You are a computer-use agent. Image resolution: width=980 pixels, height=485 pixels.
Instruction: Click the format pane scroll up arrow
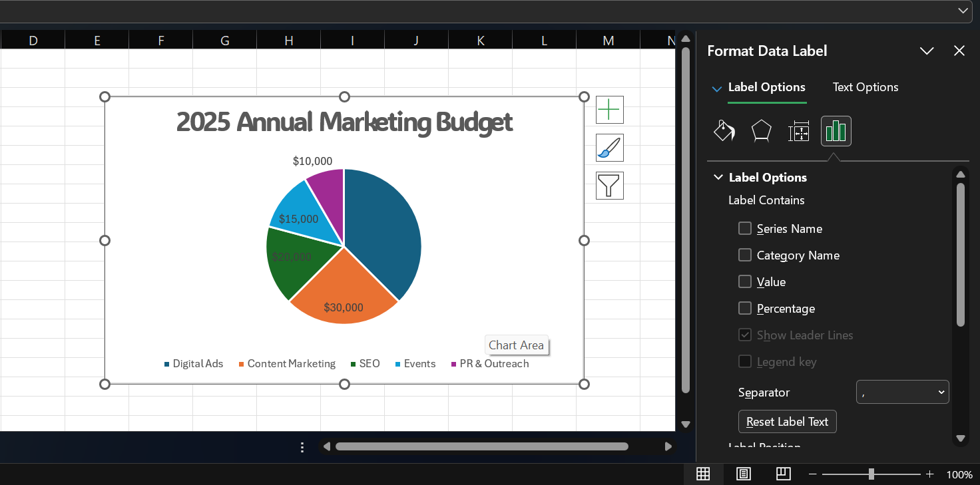pos(960,174)
